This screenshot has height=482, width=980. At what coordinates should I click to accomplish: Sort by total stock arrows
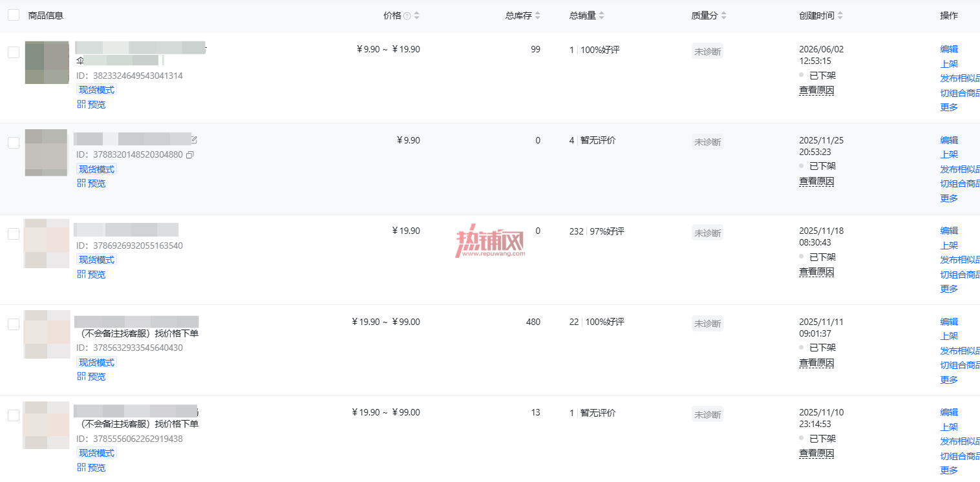tap(538, 16)
